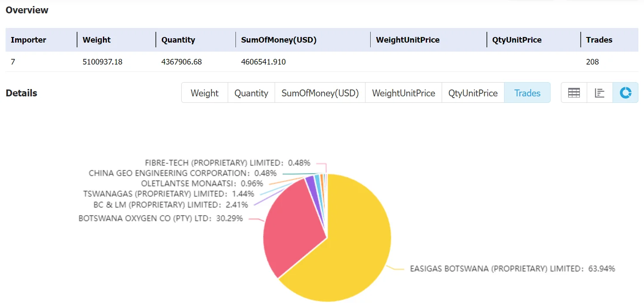This screenshot has width=644, height=308.
Task: Click the Overview heading
Action: tap(27, 10)
